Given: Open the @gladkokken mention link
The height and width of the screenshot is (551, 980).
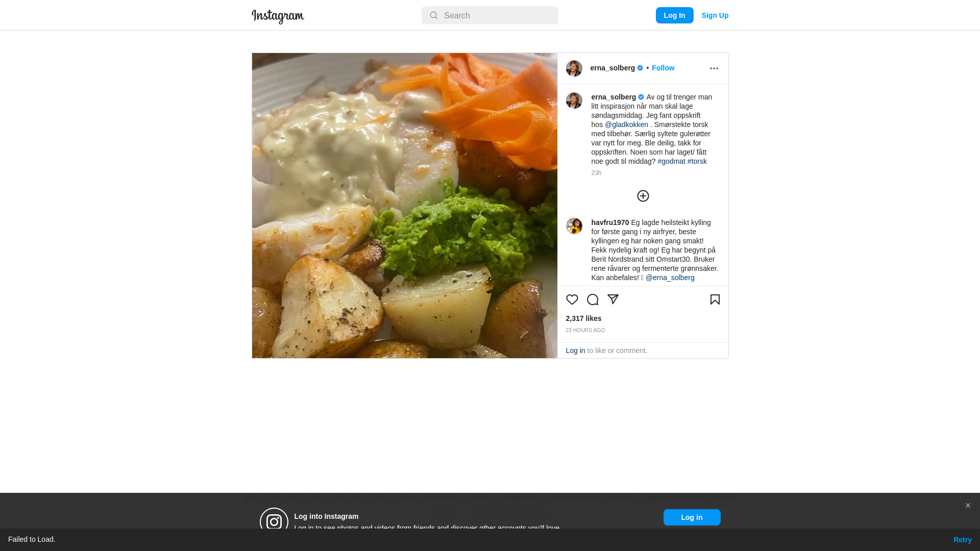Looking at the screenshot, I should click(x=626, y=124).
